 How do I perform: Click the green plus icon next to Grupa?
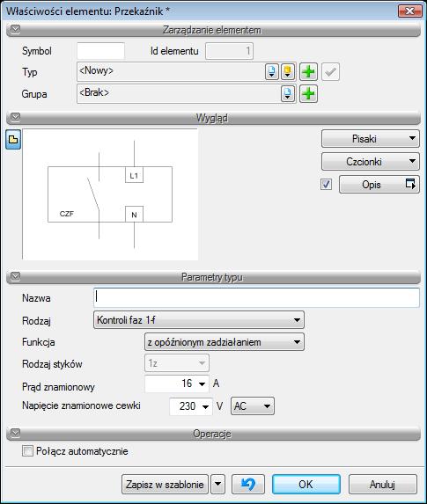[x=308, y=94]
